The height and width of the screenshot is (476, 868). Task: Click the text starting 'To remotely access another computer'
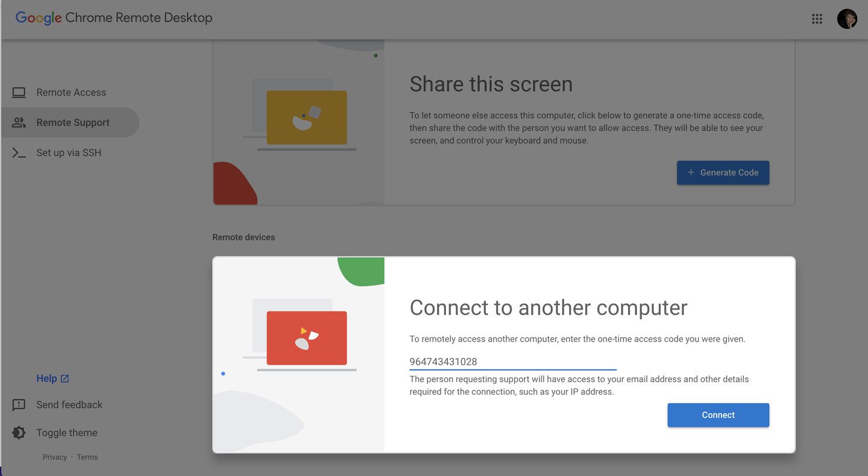coord(577,339)
